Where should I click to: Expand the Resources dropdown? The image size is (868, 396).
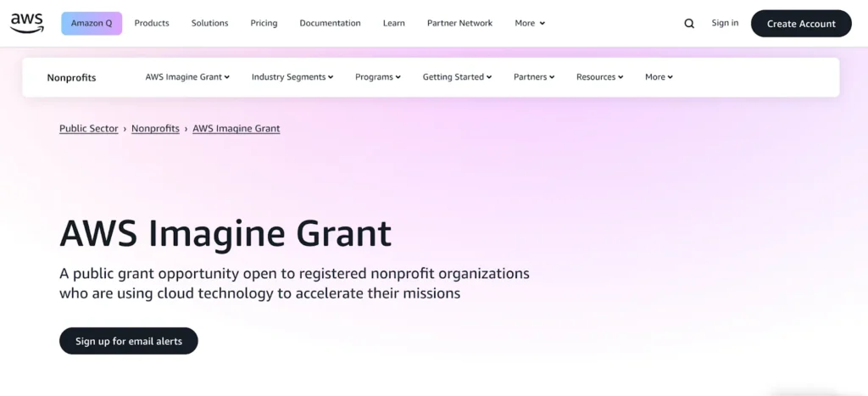599,77
